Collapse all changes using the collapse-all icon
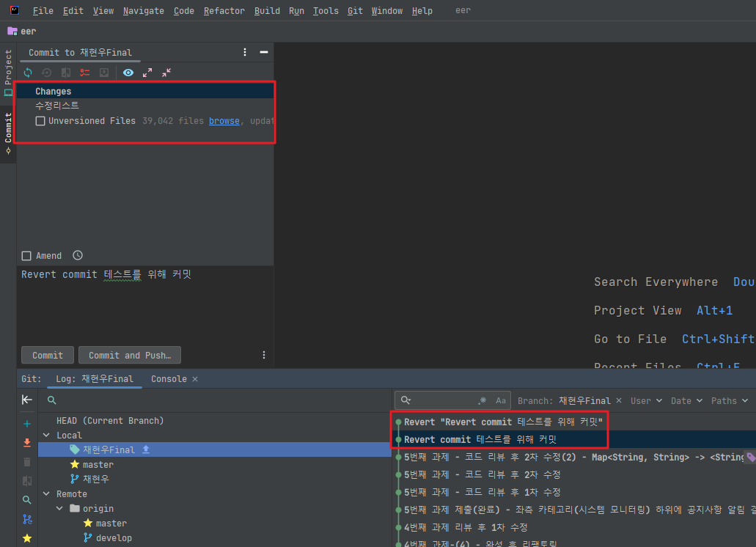The image size is (756, 547). (x=166, y=73)
